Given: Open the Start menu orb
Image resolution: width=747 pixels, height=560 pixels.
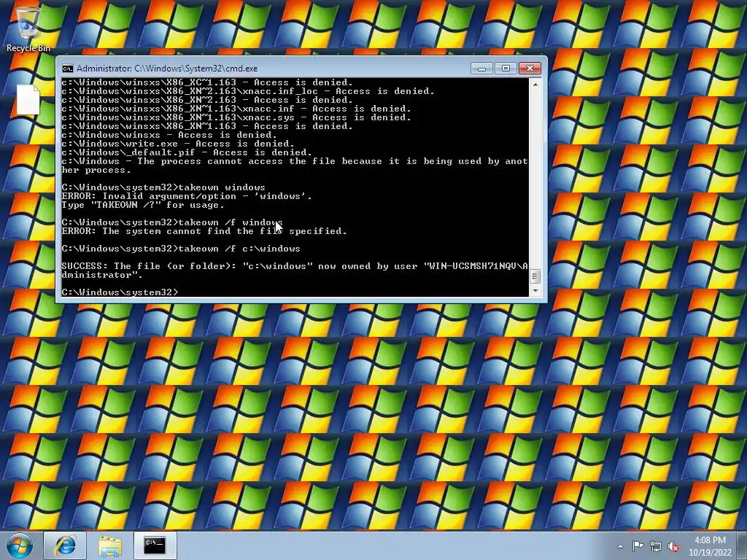Looking at the screenshot, I should pyautogui.click(x=20, y=545).
